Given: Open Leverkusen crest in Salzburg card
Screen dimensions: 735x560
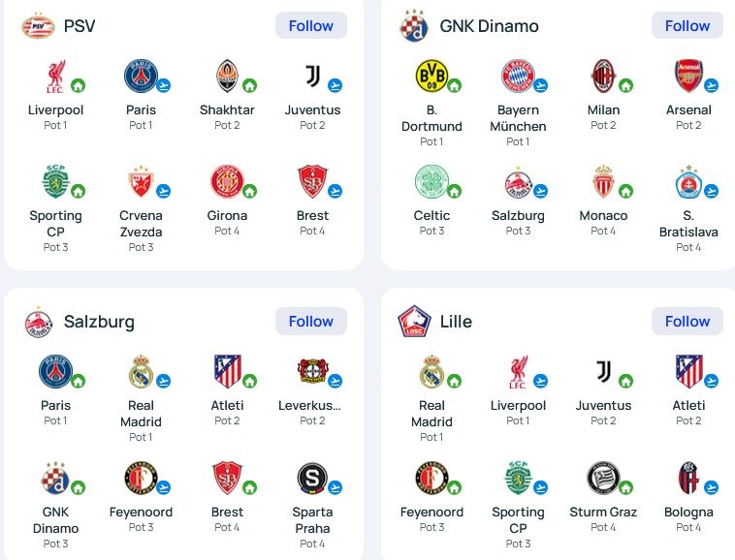Looking at the screenshot, I should pyautogui.click(x=313, y=371).
